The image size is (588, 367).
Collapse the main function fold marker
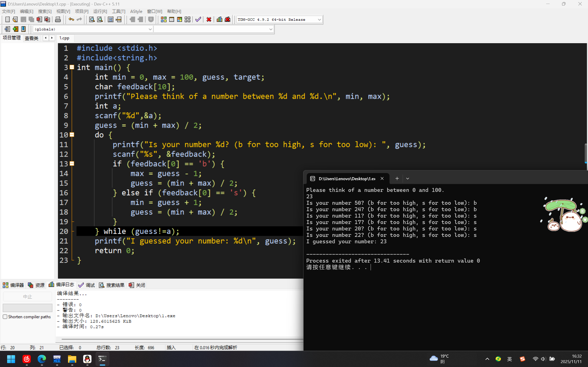[x=72, y=67]
